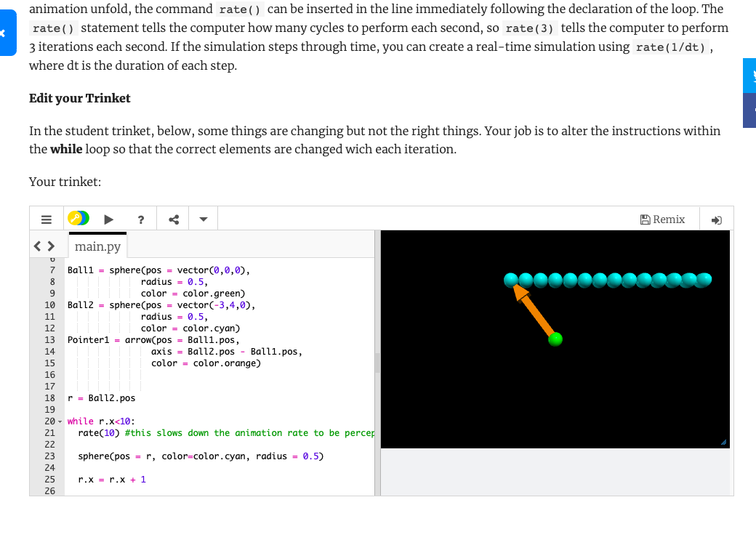
Task: Select the main.py tab
Action: (x=97, y=246)
